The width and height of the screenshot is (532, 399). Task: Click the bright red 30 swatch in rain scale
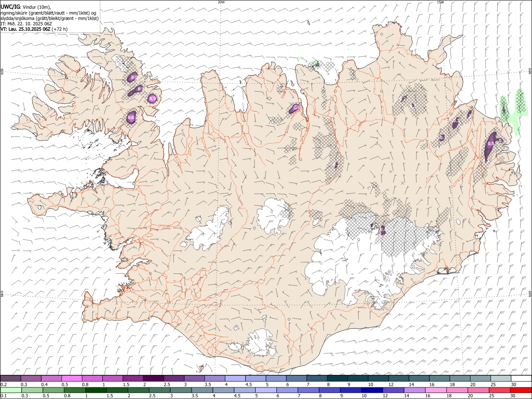tap(521, 390)
